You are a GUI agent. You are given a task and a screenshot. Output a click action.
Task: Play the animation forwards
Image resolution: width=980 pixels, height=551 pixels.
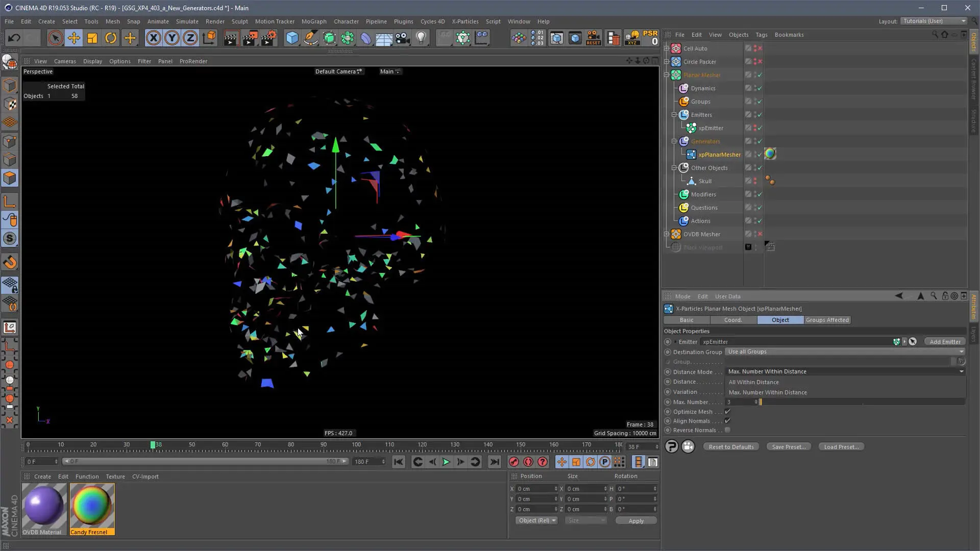(x=446, y=462)
